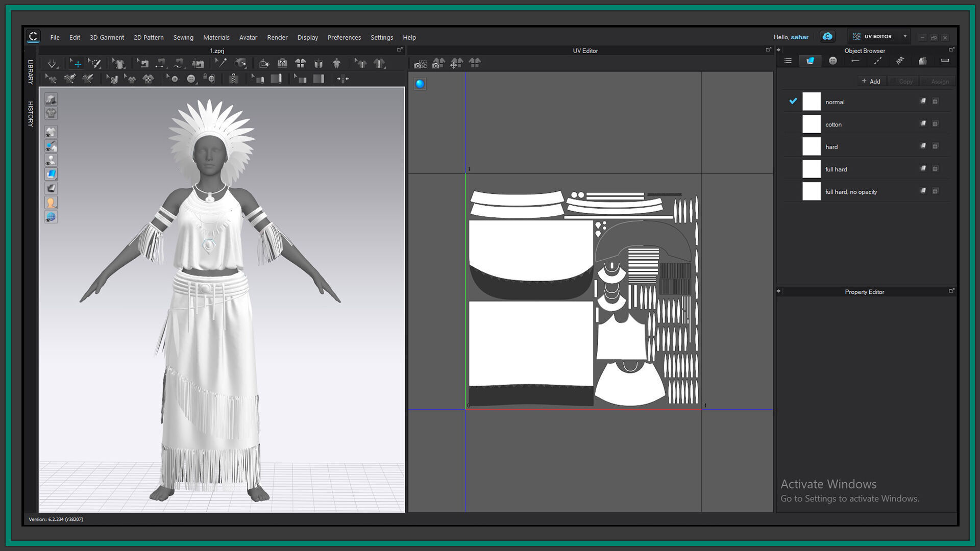Image resolution: width=980 pixels, height=551 pixels.
Task: Open Scene list in Object Browser
Action: pos(788,61)
